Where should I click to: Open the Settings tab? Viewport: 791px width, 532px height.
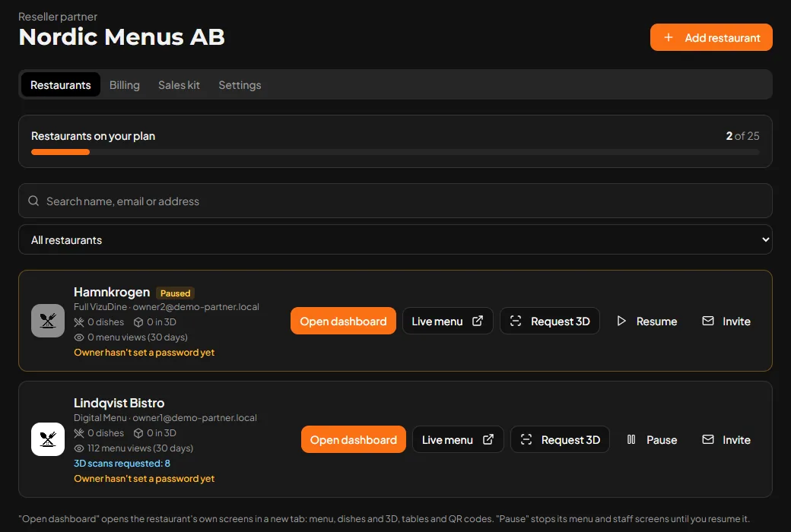click(x=240, y=84)
